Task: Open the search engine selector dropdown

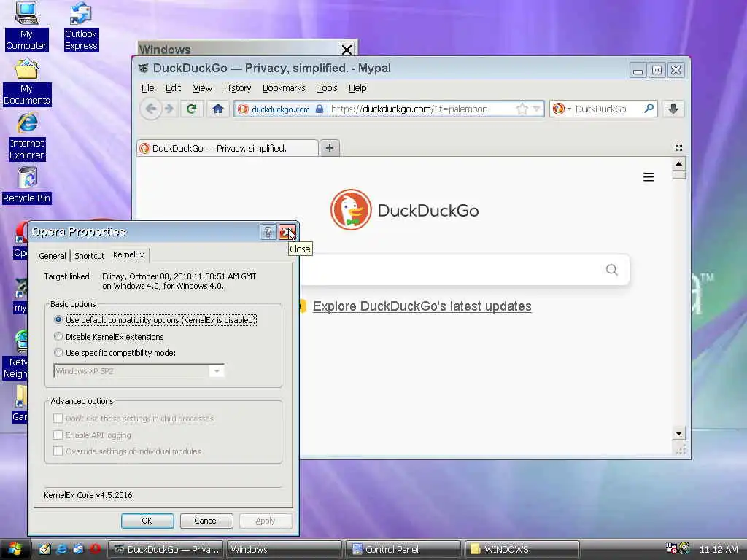Action: point(562,109)
